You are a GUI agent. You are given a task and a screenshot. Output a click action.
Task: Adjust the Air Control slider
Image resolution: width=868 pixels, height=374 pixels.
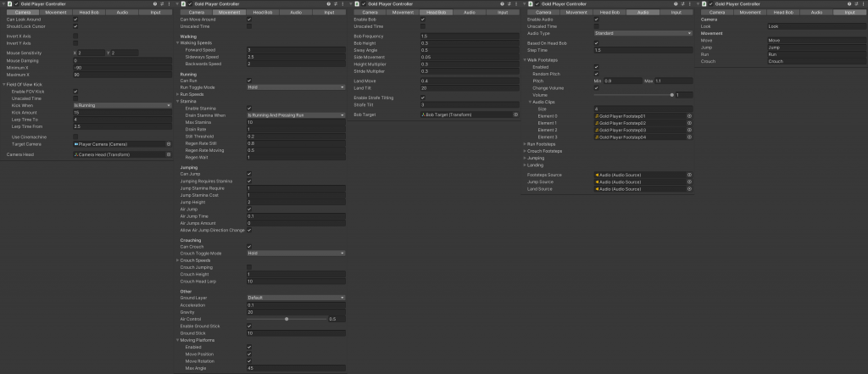[287, 319]
